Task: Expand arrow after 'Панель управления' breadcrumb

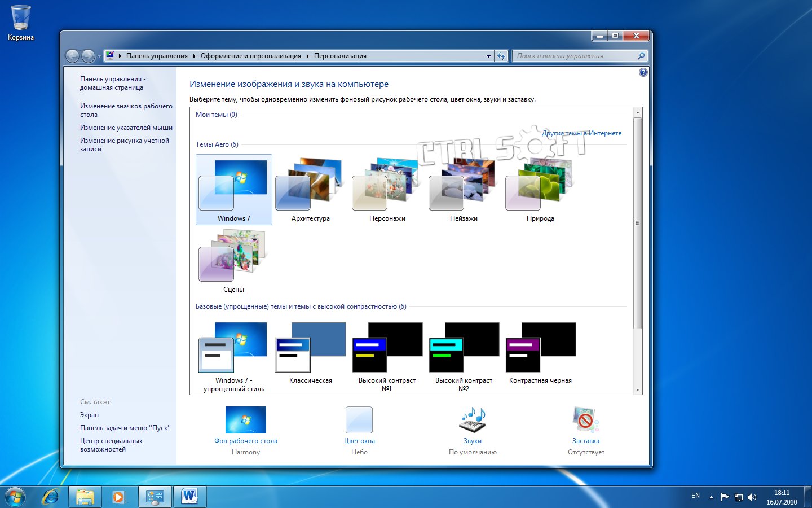Action: pyautogui.click(x=195, y=56)
